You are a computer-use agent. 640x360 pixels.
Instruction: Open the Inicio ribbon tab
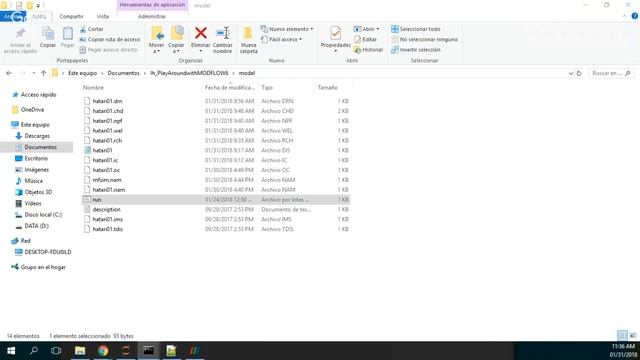click(39, 16)
